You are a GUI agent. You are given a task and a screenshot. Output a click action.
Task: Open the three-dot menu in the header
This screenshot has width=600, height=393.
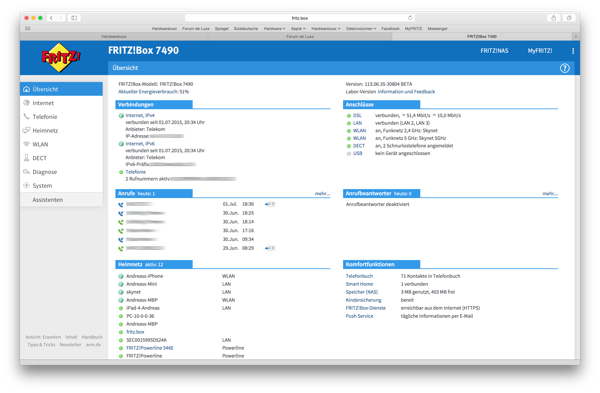pos(573,51)
